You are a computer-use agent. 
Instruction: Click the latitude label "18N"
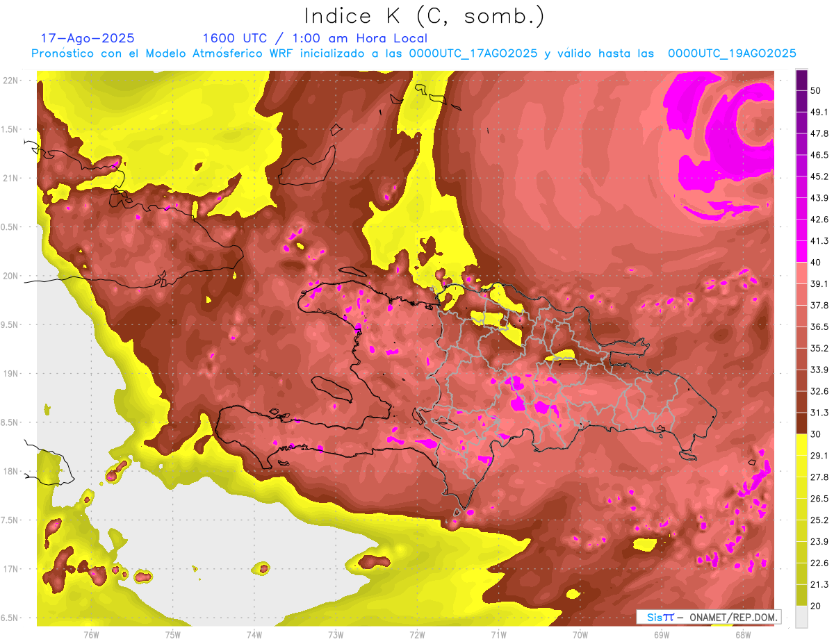11,472
